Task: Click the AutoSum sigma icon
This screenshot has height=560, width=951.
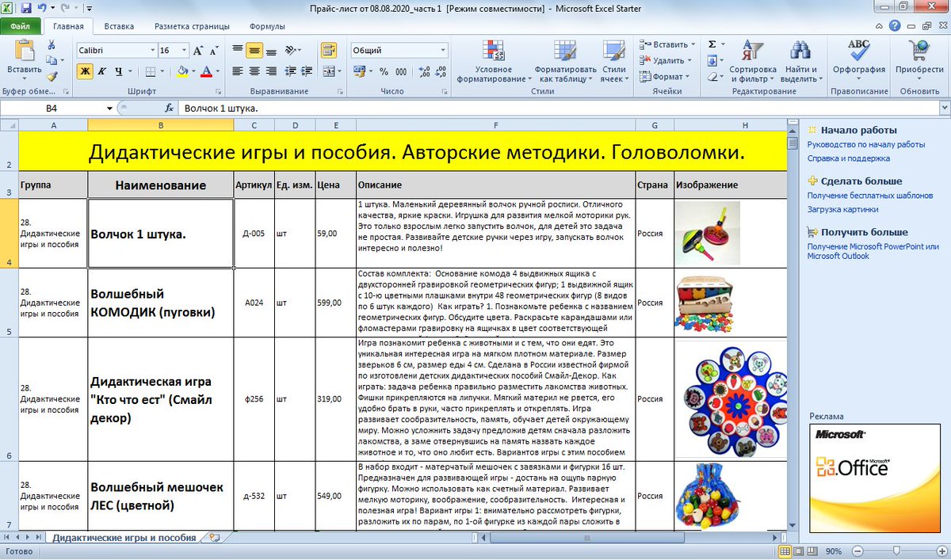Action: (712, 44)
